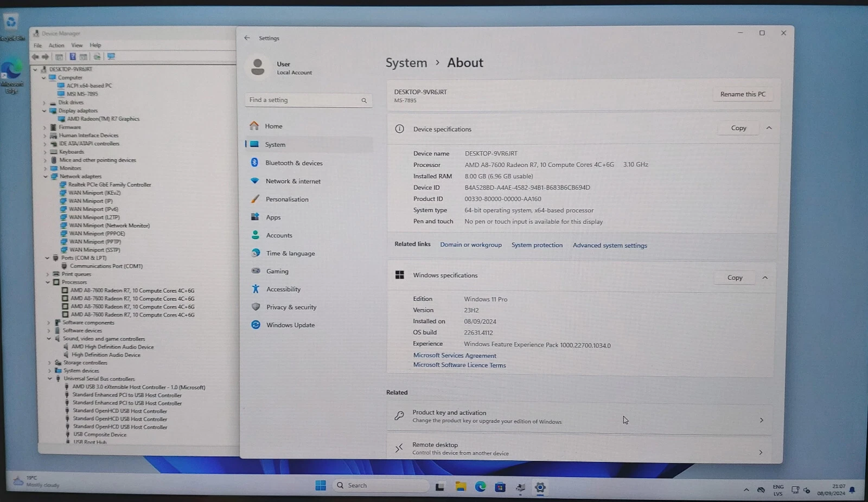
Task: Open File menu in Device Manager
Action: coord(37,46)
